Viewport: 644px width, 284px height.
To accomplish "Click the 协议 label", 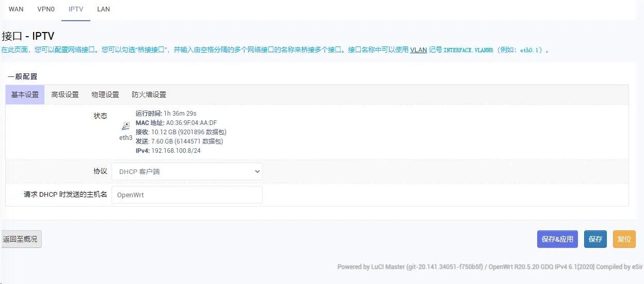I will (x=100, y=171).
